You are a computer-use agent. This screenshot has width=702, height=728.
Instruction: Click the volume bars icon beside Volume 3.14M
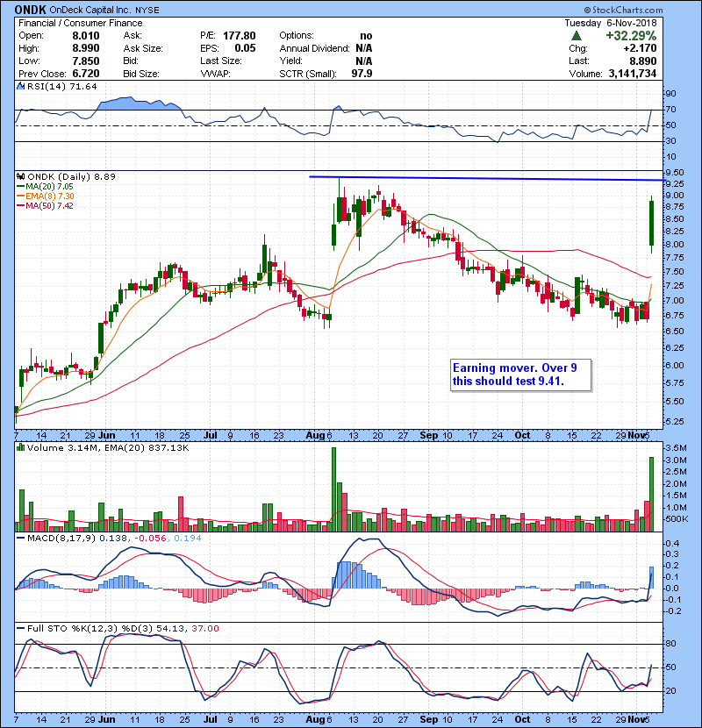click(21, 447)
